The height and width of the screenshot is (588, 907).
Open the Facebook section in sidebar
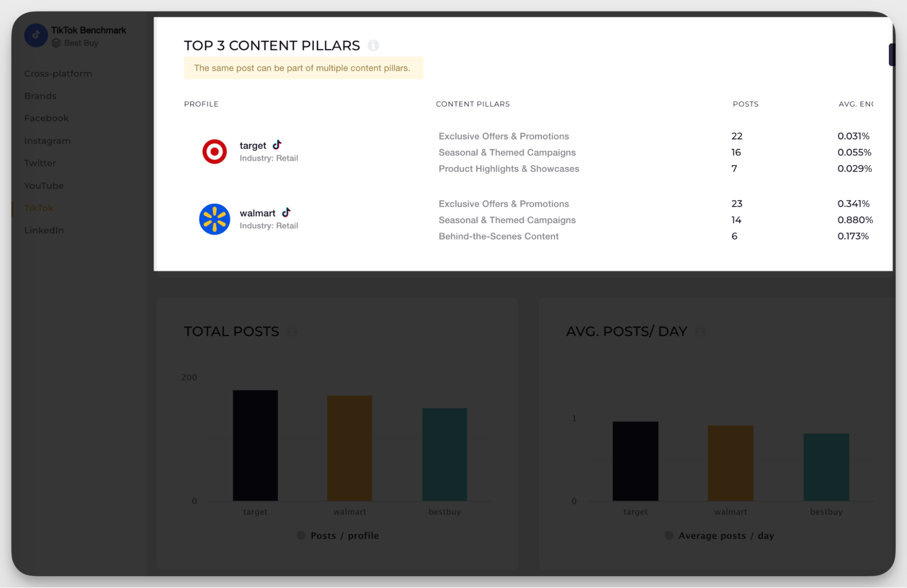(46, 117)
